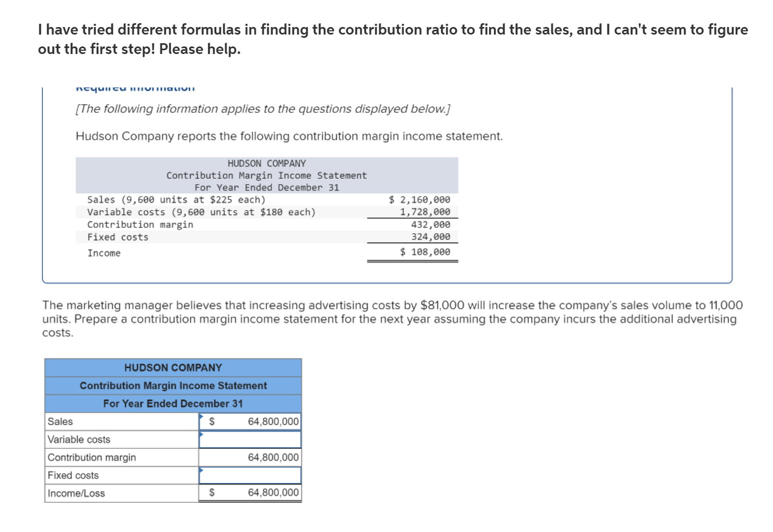The height and width of the screenshot is (532, 773).
Task: Click the dollar sign in the Income/Loss row
Action: pyautogui.click(x=212, y=493)
